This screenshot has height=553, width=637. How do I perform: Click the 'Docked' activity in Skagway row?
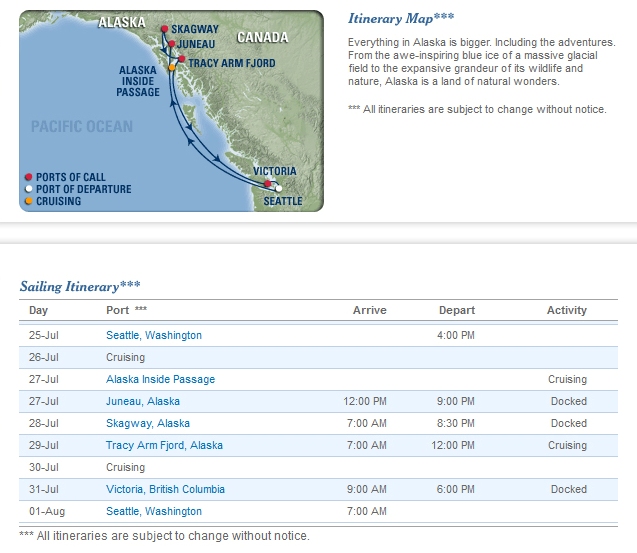tap(569, 423)
